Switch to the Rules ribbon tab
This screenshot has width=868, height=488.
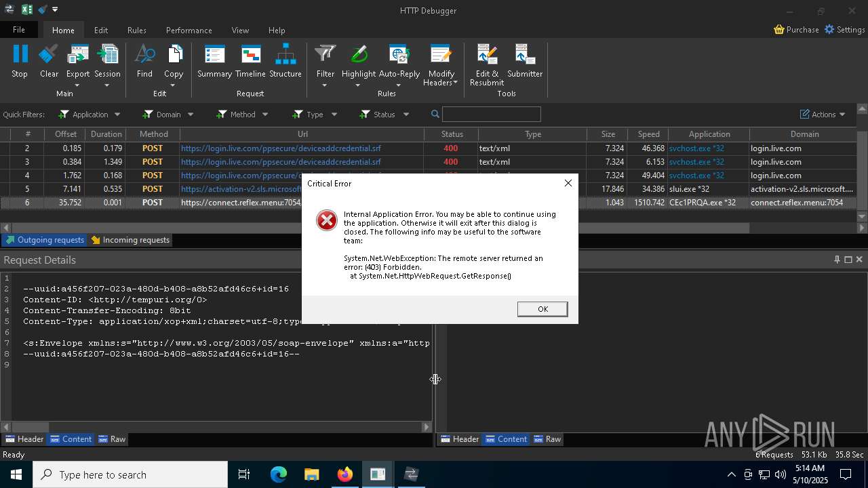(137, 30)
